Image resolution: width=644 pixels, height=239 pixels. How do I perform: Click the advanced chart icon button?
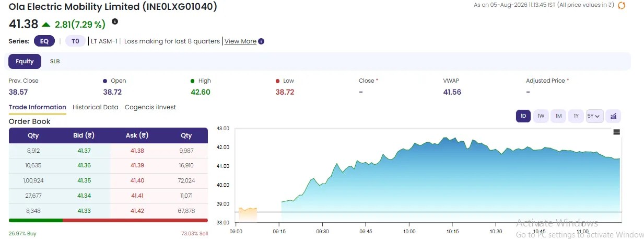(614, 116)
